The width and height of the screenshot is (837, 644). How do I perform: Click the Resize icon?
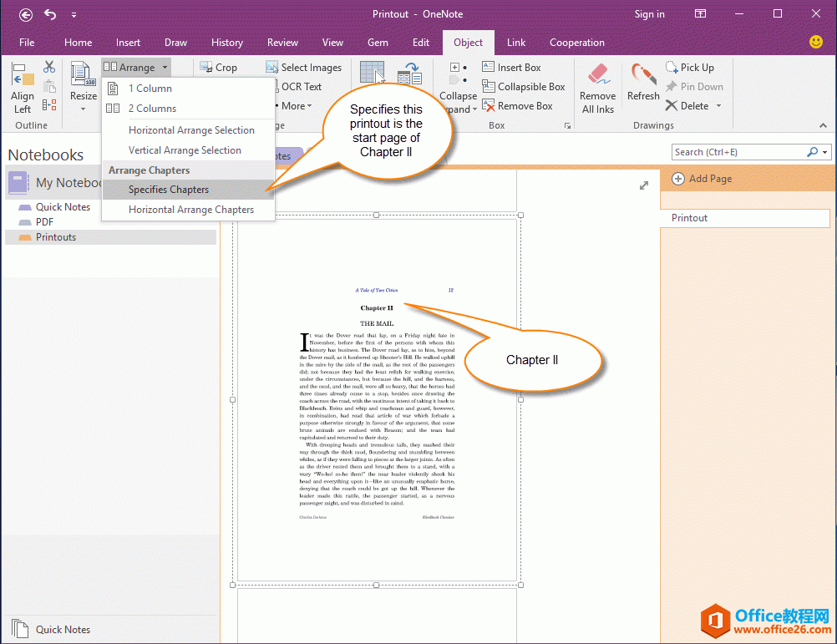click(83, 74)
